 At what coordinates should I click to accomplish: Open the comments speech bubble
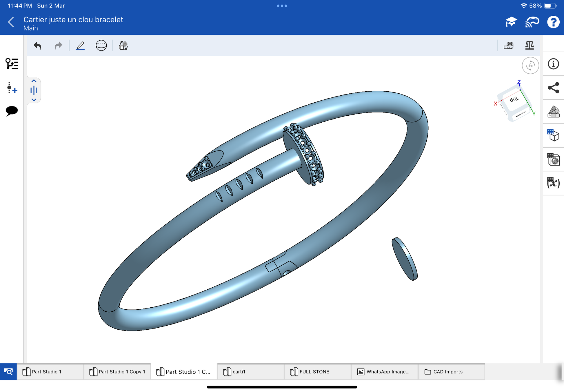click(x=12, y=111)
